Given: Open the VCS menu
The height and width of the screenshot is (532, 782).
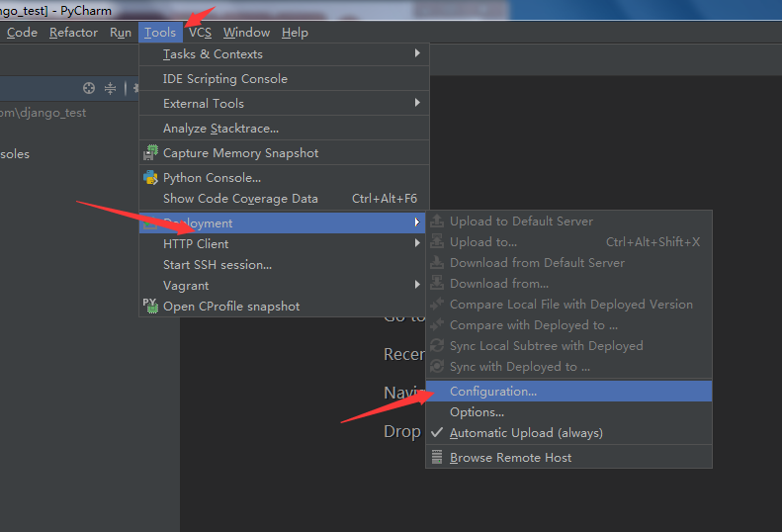Looking at the screenshot, I should click(200, 33).
